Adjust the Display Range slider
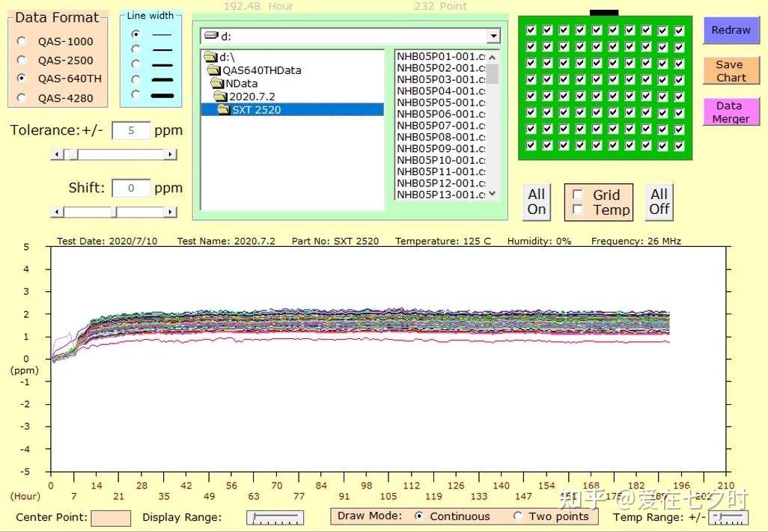The height and width of the screenshot is (532, 768). point(275,518)
